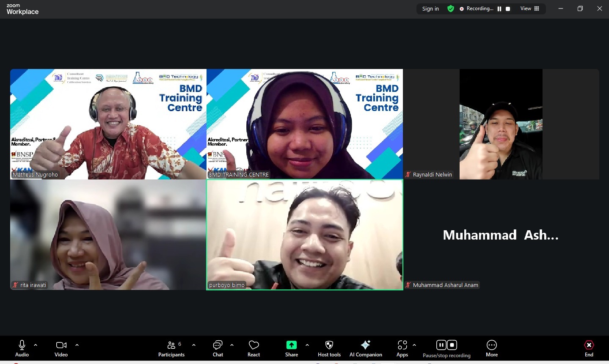This screenshot has width=609, height=364.
Task: Toggle the microphone Audio button
Action: [22, 348]
